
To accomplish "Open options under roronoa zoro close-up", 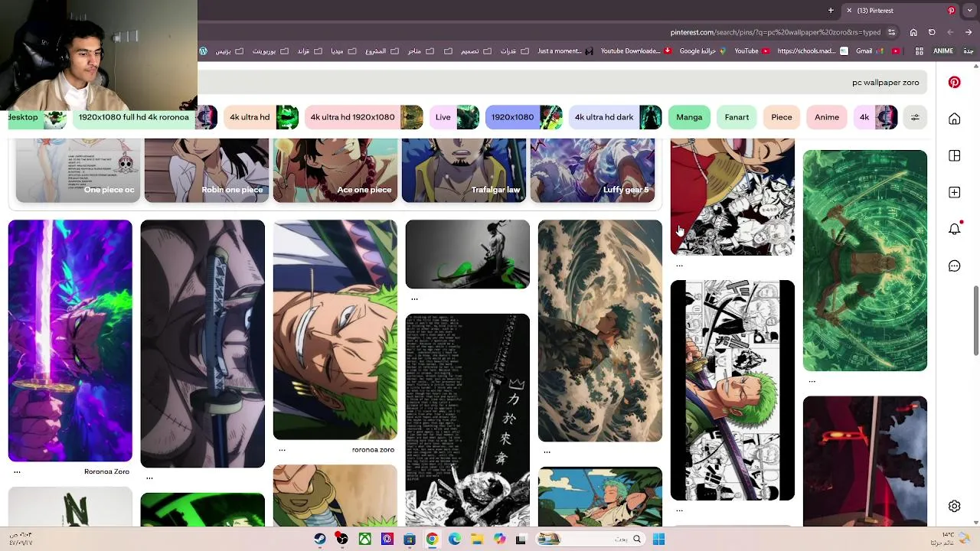I will click(x=282, y=450).
